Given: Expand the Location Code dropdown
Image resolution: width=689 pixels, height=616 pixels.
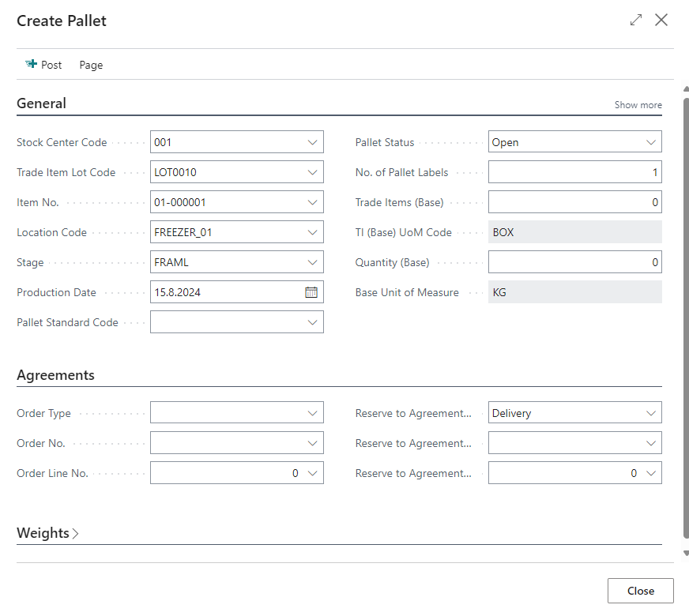Looking at the screenshot, I should [x=311, y=232].
